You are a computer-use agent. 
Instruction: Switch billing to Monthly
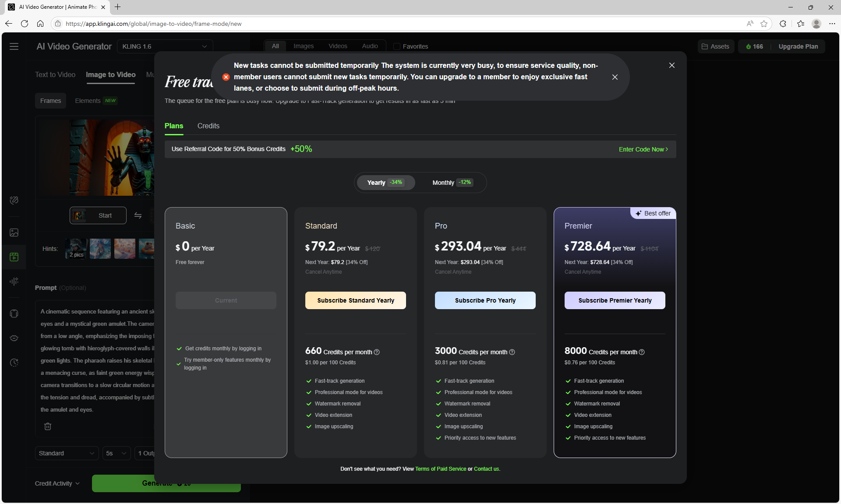pyautogui.click(x=452, y=183)
